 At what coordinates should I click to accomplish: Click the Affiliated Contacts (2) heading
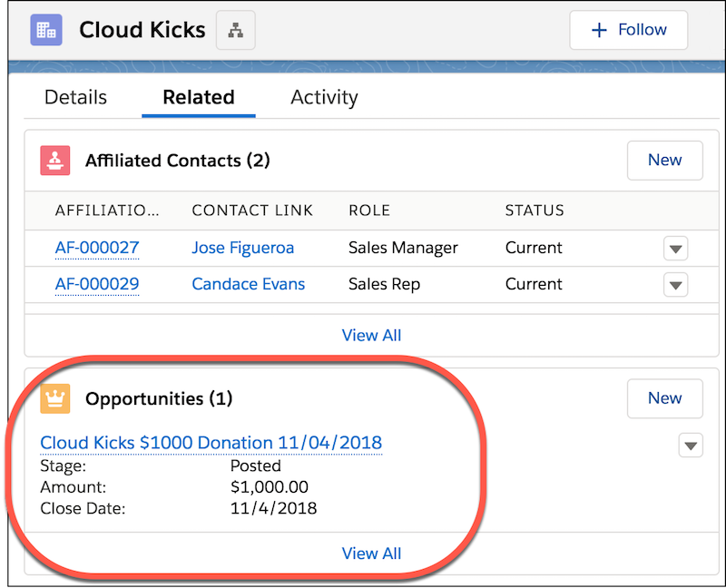coord(177,161)
